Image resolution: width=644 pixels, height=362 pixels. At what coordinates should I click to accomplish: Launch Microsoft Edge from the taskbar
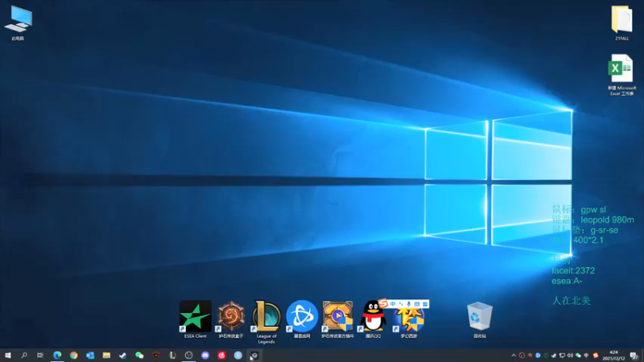coord(57,356)
